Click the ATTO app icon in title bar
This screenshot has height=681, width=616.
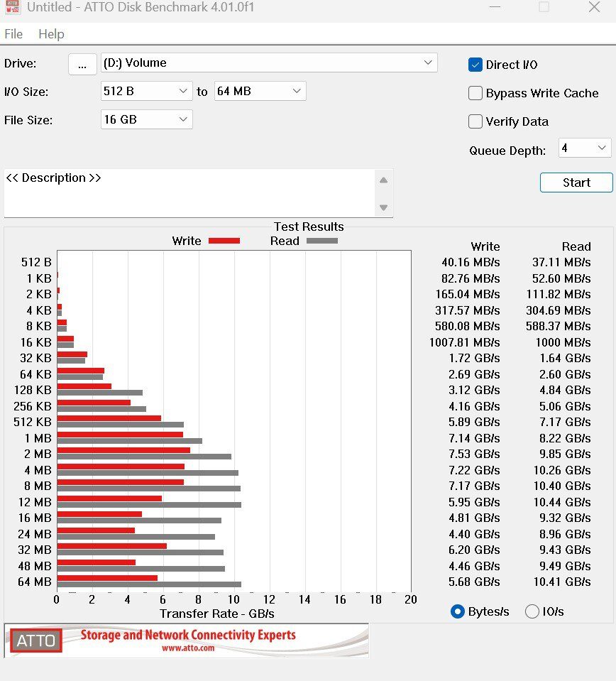12,8
